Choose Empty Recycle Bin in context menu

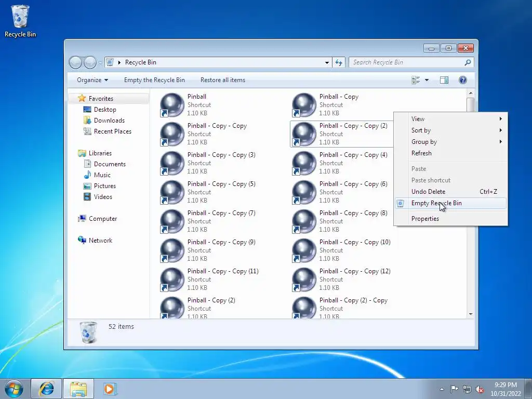tap(451, 203)
